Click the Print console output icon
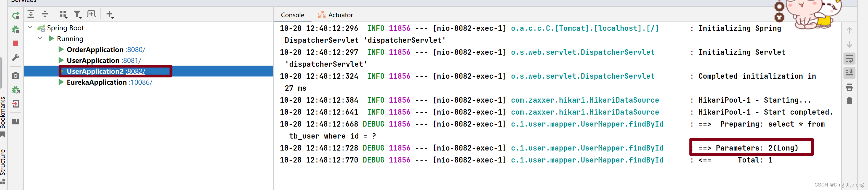The image size is (868, 190). tap(849, 87)
